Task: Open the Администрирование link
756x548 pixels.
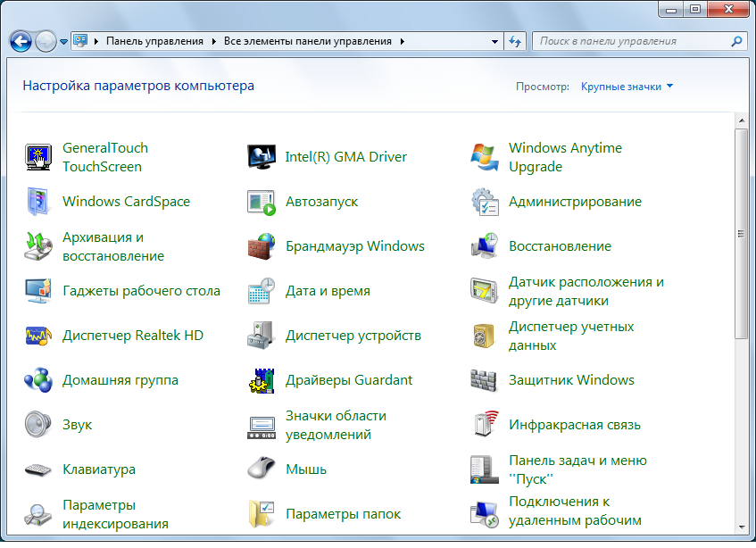Action: tap(575, 202)
